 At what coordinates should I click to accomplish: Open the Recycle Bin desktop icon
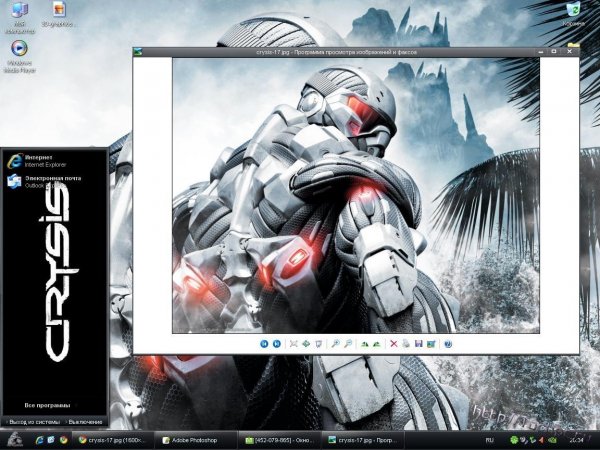click(573, 15)
